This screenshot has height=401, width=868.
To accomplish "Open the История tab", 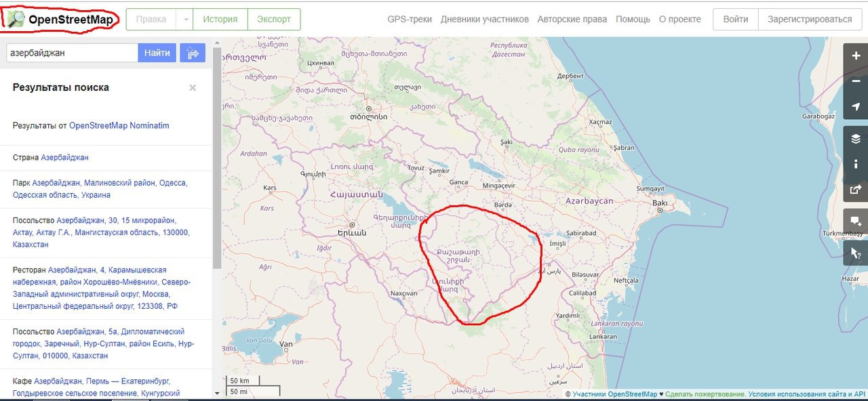I will pos(220,20).
